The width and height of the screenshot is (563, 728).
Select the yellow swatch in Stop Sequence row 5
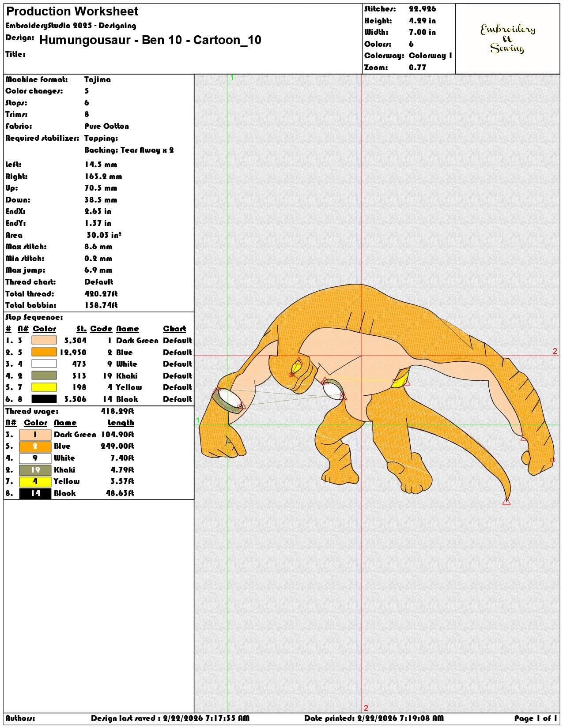pos(44,387)
